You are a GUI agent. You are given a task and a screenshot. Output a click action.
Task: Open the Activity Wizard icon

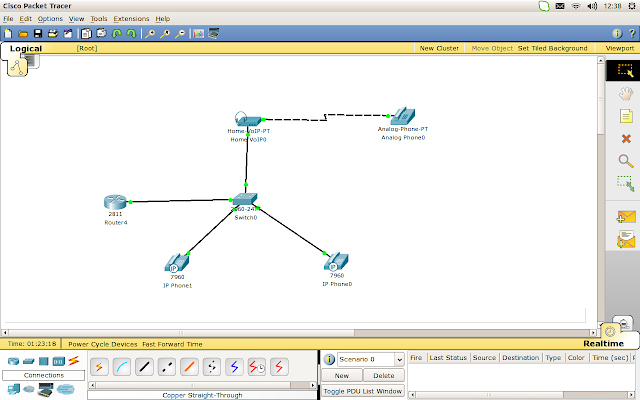click(68, 33)
